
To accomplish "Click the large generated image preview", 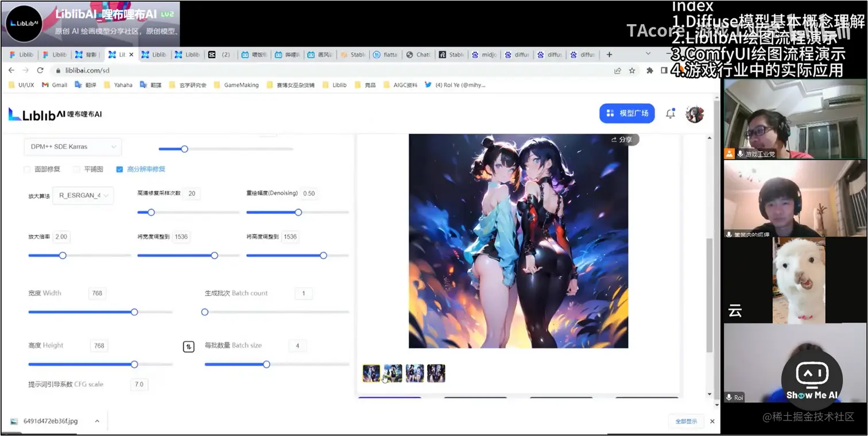I will coord(518,241).
